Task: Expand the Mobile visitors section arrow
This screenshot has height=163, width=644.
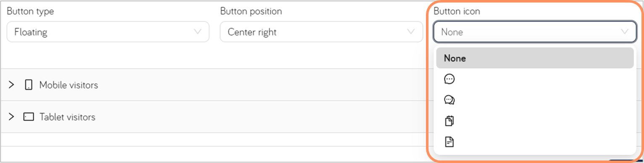Action: [x=11, y=85]
